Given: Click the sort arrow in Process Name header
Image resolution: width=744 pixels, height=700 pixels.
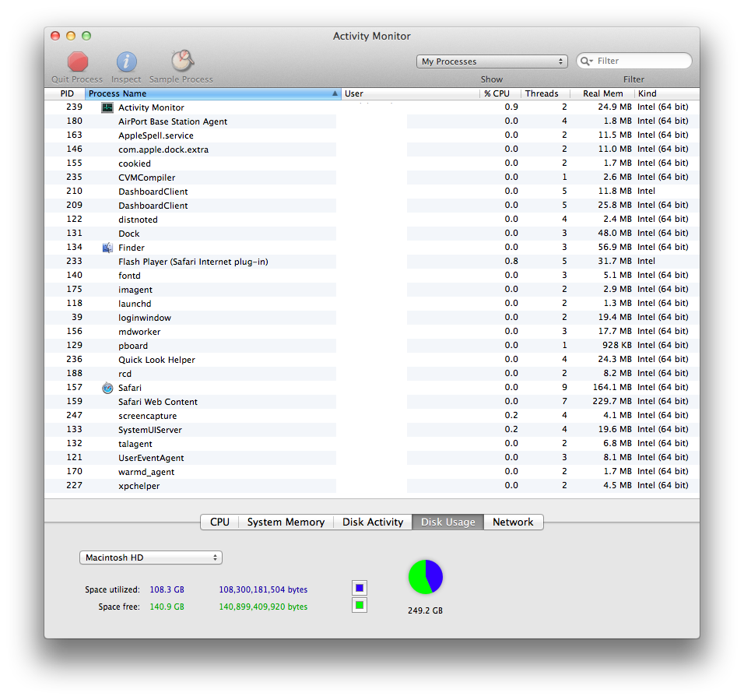Looking at the screenshot, I should tap(335, 93).
